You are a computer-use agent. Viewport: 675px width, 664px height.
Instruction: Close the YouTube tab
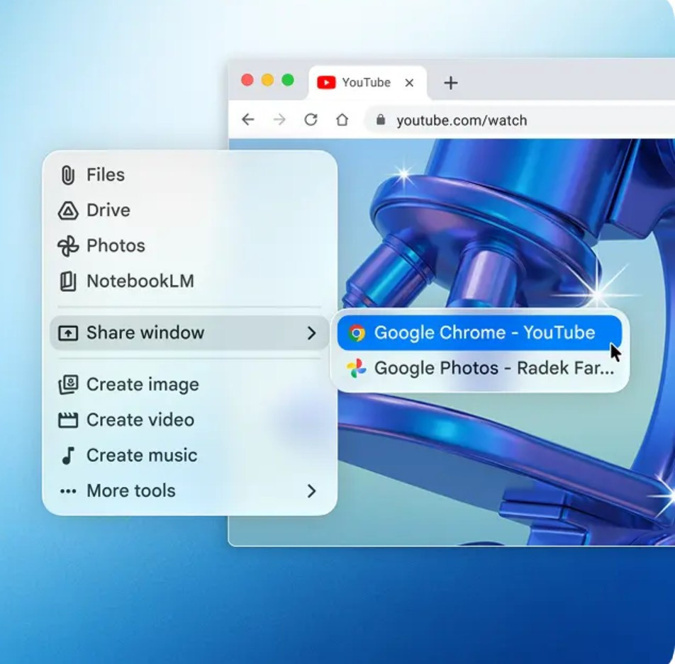pos(409,83)
